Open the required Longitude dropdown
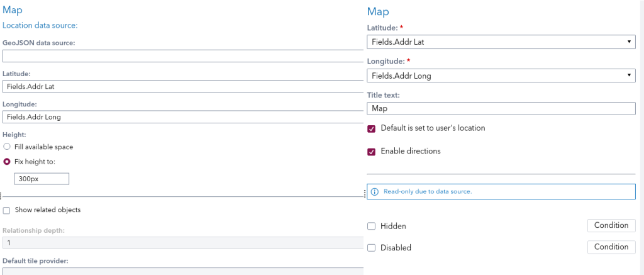 [x=501, y=76]
